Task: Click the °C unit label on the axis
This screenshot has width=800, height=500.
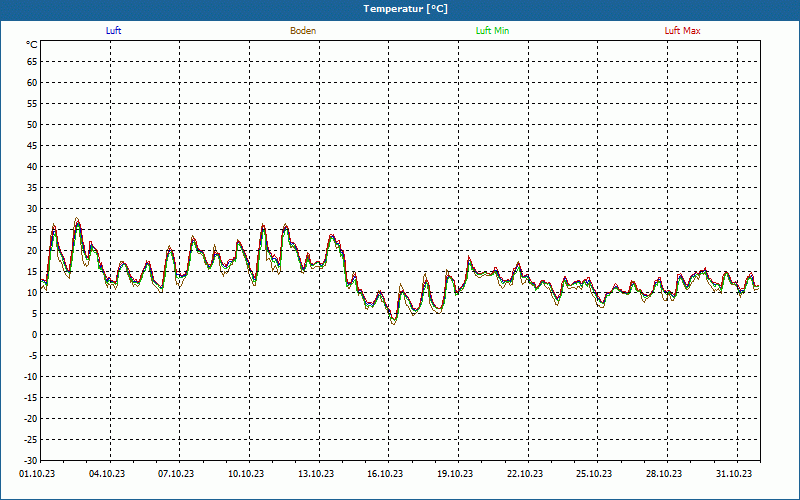Action: (x=32, y=45)
